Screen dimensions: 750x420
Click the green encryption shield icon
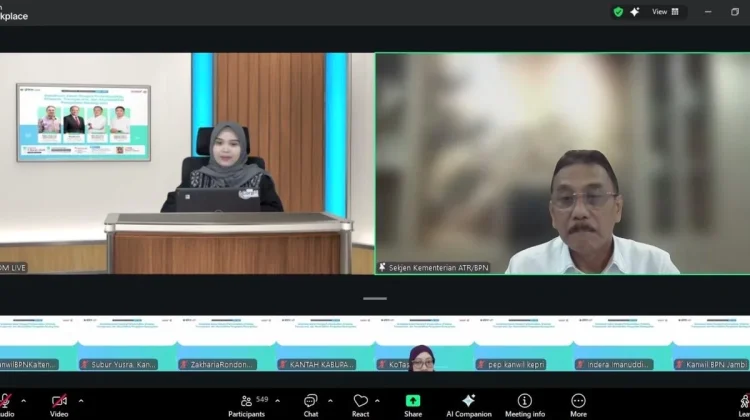pyautogui.click(x=618, y=12)
